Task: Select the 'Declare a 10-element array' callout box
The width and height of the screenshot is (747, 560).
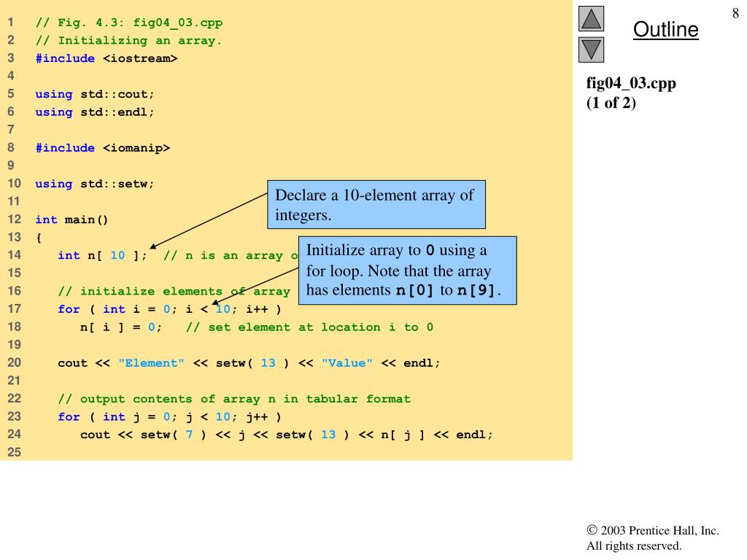Action: pos(376,205)
